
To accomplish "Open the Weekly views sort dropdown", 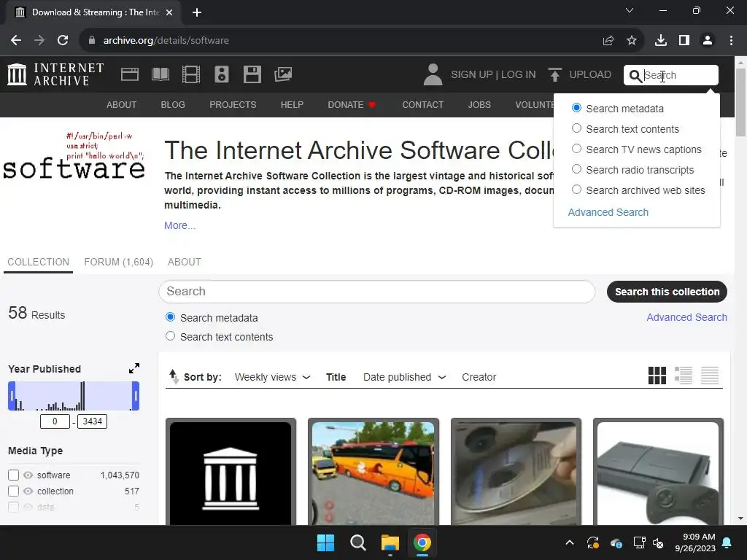I will [273, 377].
